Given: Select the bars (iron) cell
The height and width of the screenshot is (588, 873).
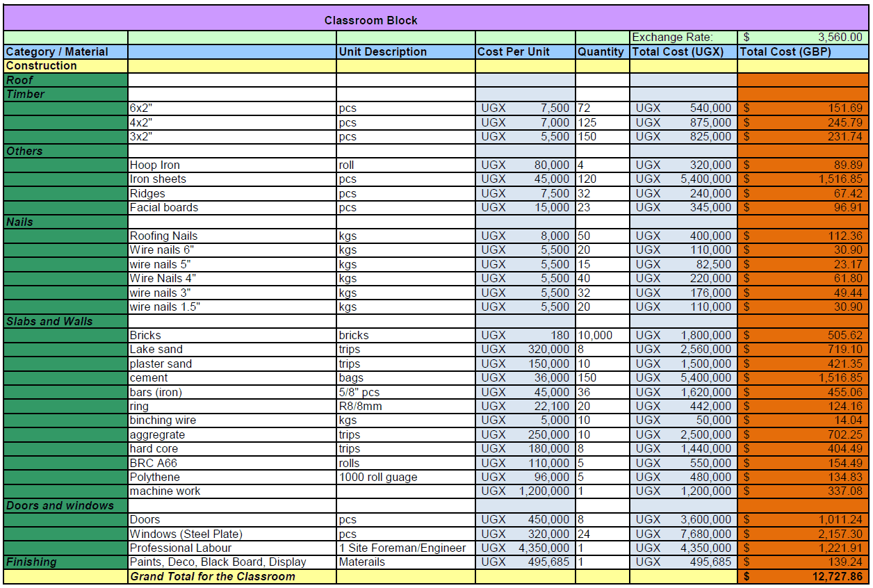Looking at the screenshot, I should coord(232,392).
